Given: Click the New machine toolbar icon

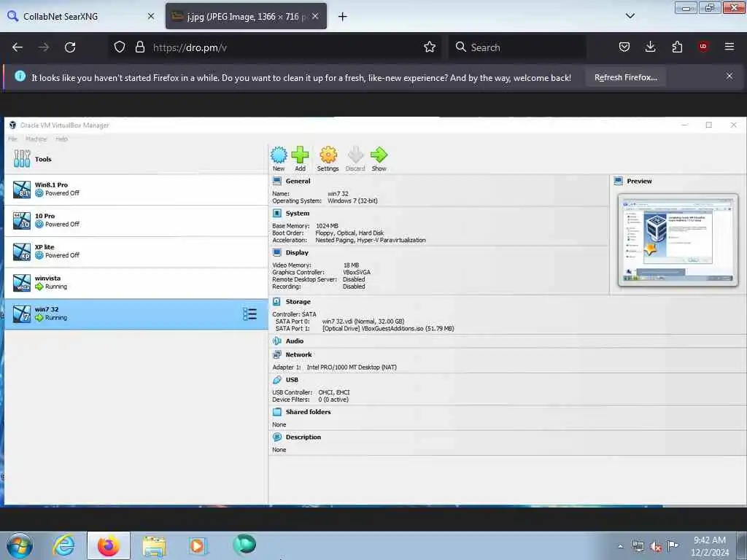Looking at the screenshot, I should point(279,155).
